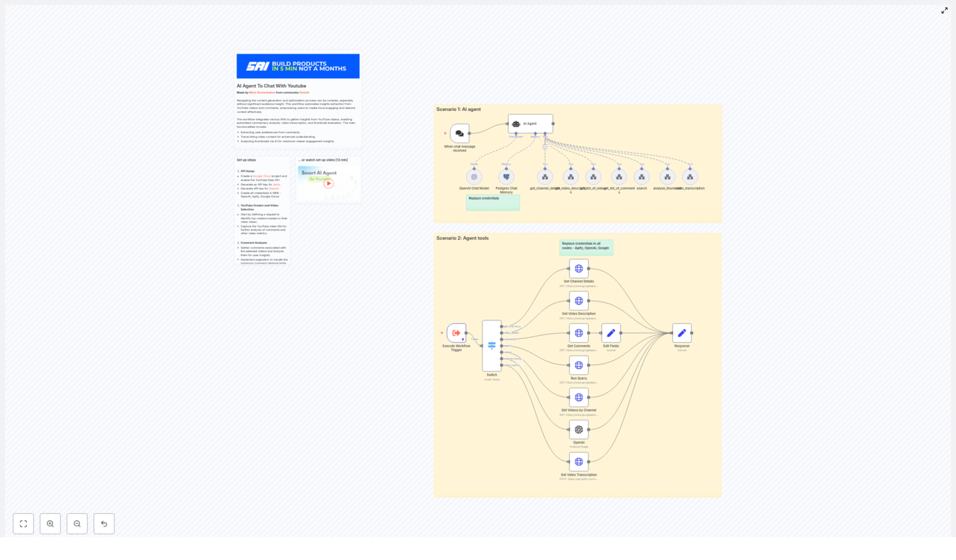This screenshot has height=560, width=956.
Task: Click the Switch node in Scenario 2
Action: coord(491,344)
